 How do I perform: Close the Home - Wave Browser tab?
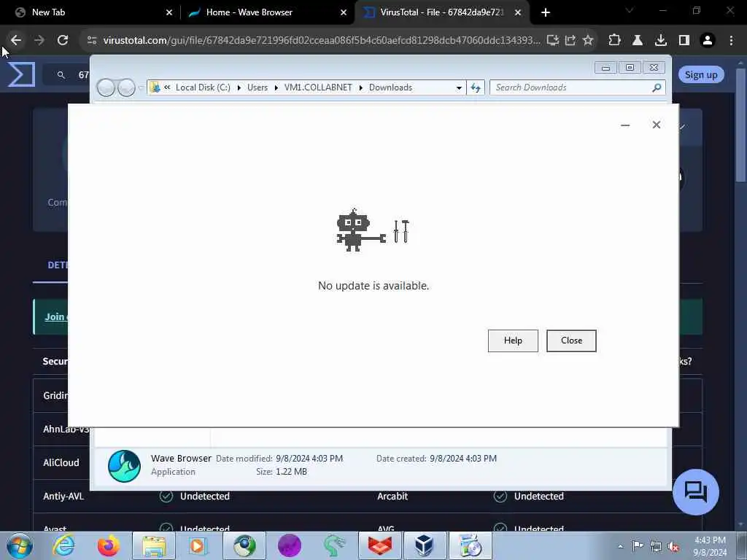(x=344, y=13)
